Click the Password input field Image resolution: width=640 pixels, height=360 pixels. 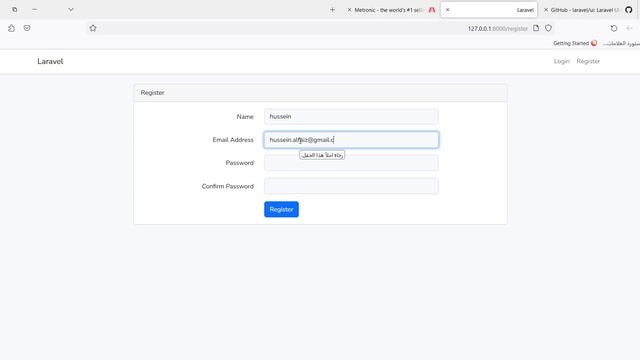[x=351, y=163]
